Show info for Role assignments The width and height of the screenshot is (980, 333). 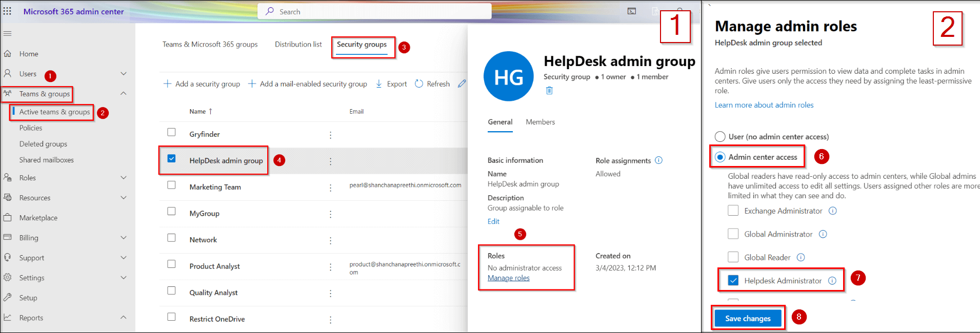tap(658, 160)
